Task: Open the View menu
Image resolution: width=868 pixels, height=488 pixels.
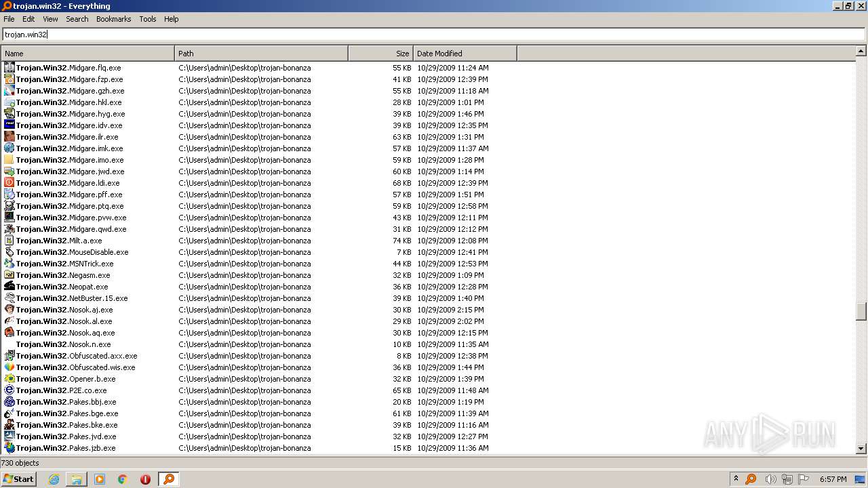Action: (50, 19)
